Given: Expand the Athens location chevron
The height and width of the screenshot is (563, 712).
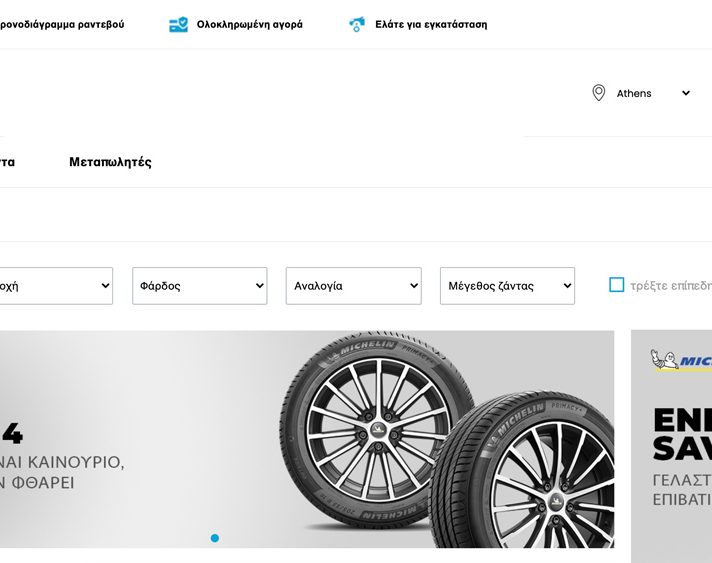Looking at the screenshot, I should tap(686, 93).
